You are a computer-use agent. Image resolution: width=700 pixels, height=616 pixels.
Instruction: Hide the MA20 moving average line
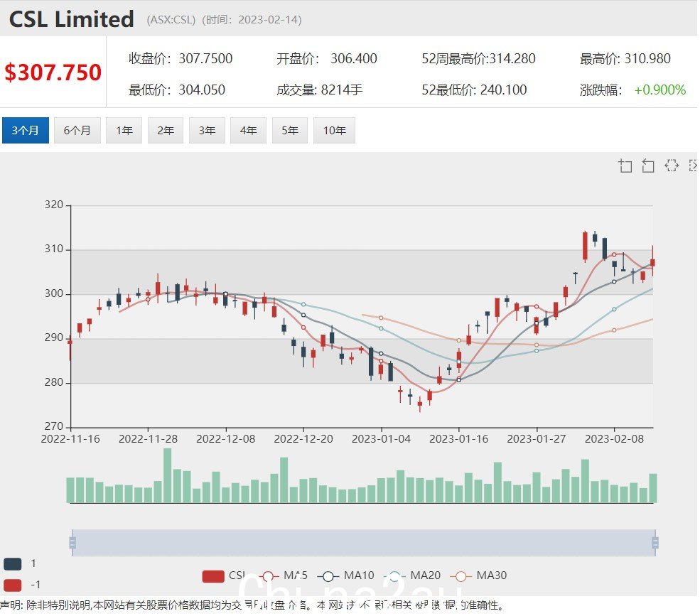coord(412,576)
